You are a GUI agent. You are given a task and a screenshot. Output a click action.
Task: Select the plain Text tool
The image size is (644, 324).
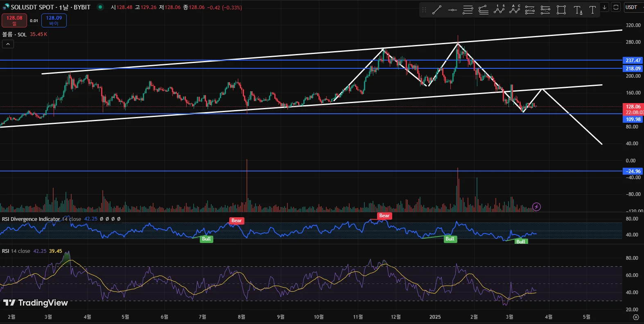pyautogui.click(x=592, y=10)
